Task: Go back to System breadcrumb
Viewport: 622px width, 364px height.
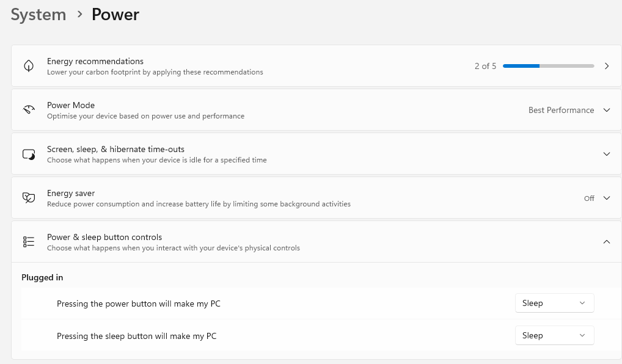Action: click(38, 15)
